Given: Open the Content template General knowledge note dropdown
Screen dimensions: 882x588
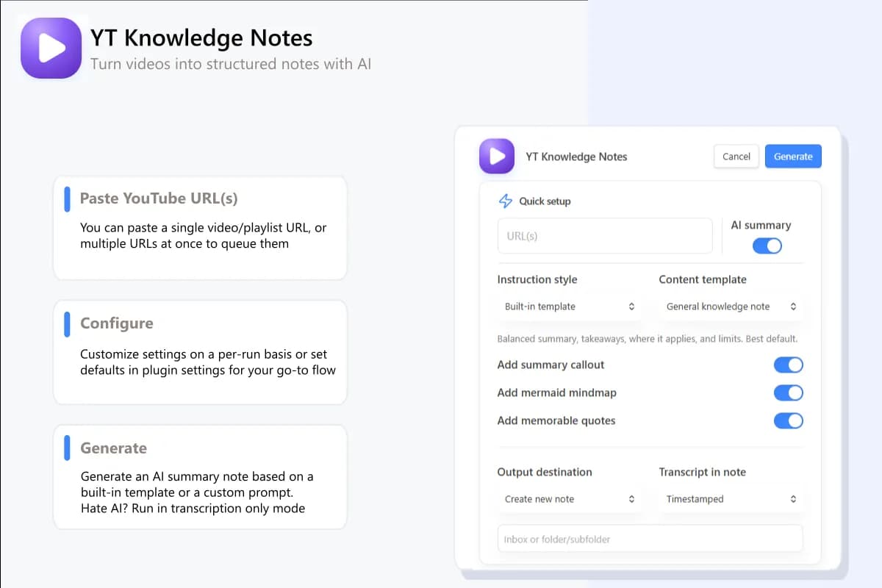Looking at the screenshot, I should coord(731,306).
